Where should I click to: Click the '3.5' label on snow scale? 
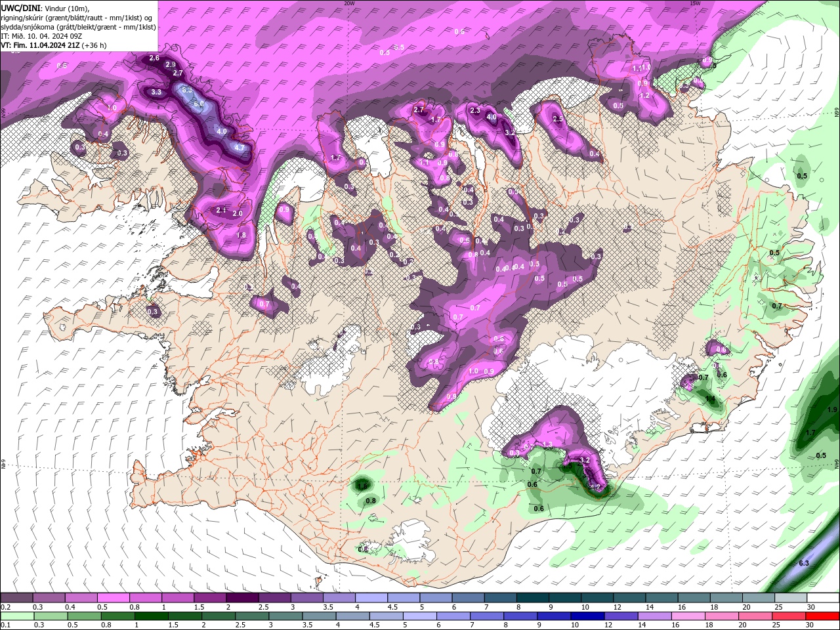328,607
